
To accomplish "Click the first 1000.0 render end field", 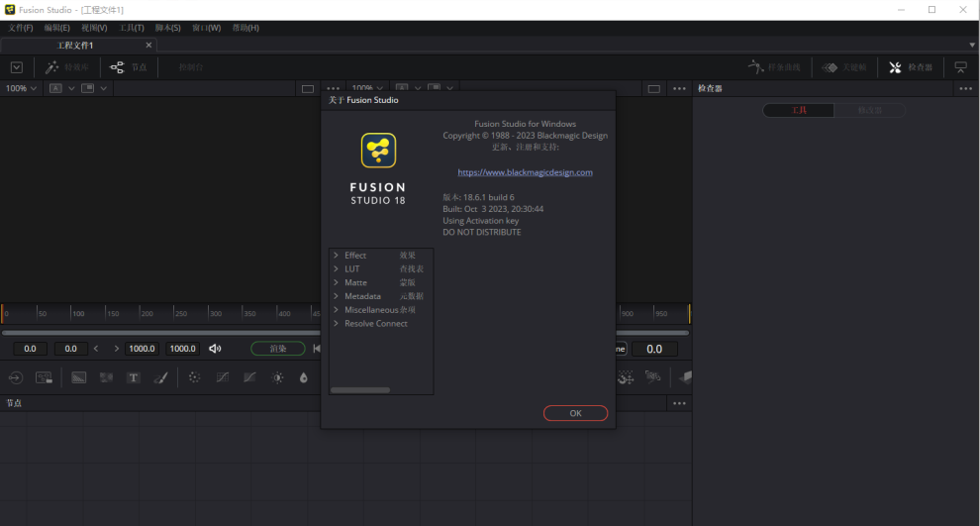I will [x=142, y=349].
